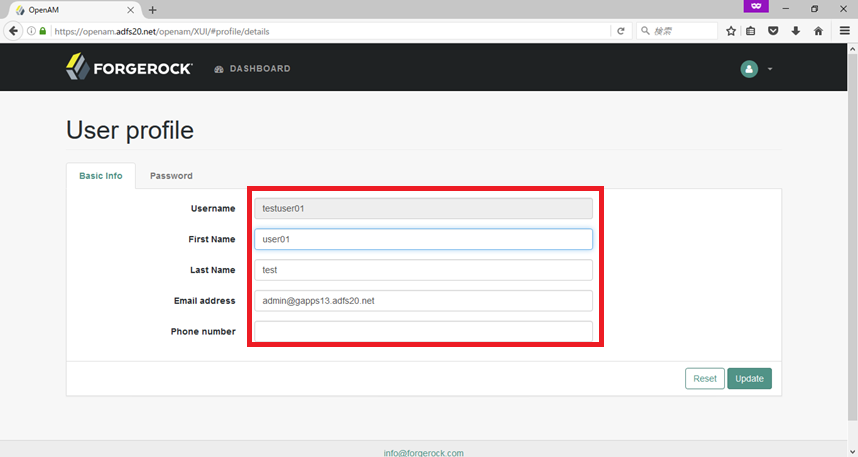Open the Dashboard navigation item
This screenshot has width=858, height=457.
coord(252,68)
